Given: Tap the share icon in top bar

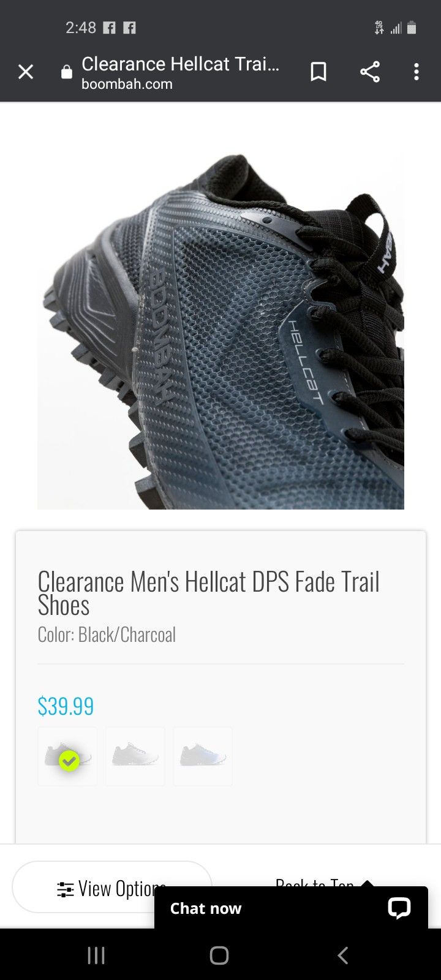Looking at the screenshot, I should (370, 72).
